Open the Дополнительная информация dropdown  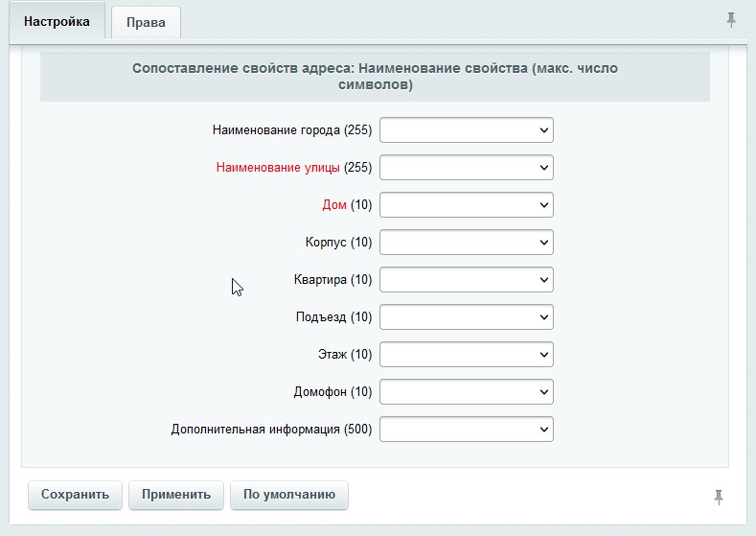click(467, 429)
